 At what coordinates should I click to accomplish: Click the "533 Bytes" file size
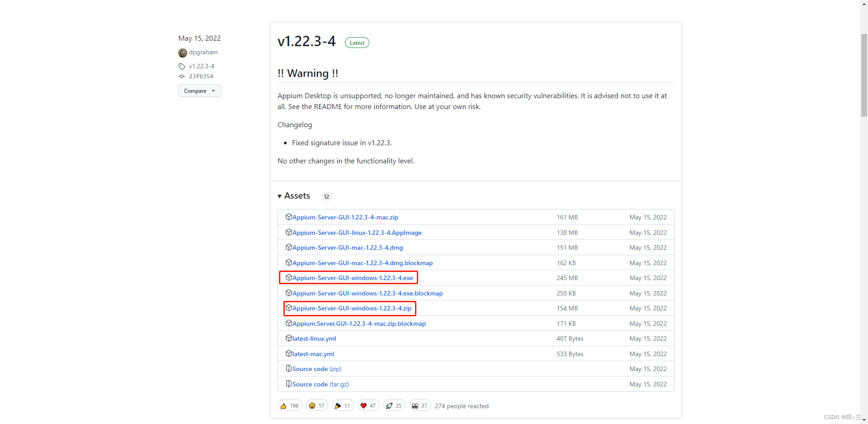(570, 354)
